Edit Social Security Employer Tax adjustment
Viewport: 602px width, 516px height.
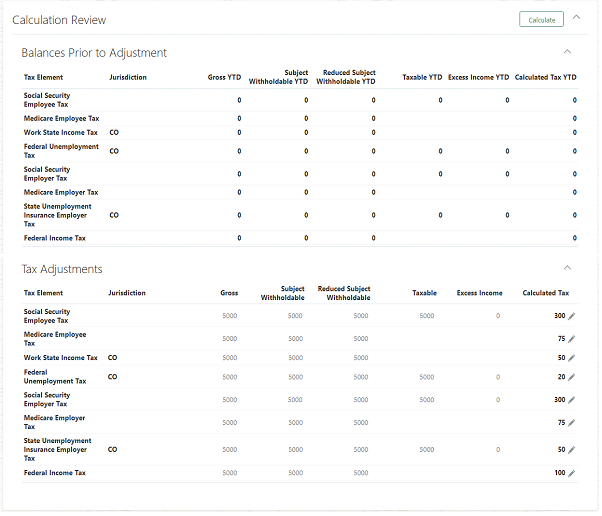pos(572,400)
